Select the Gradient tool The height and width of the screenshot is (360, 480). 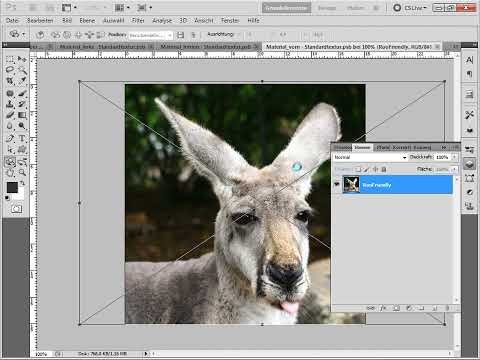point(22,115)
